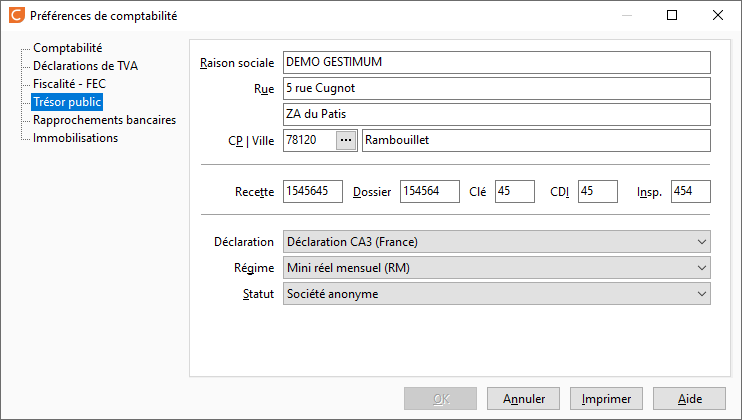
Task: Click into the Recette number field
Action: pyautogui.click(x=313, y=192)
